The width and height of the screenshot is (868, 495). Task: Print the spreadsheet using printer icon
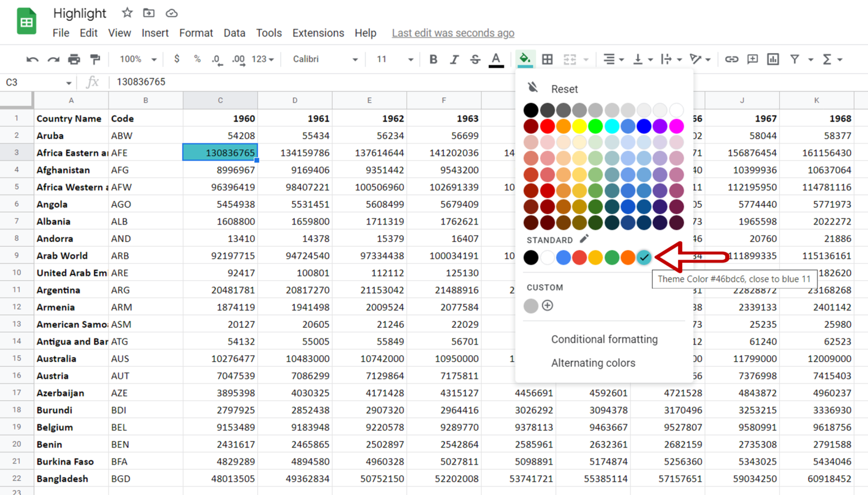pyautogui.click(x=74, y=59)
